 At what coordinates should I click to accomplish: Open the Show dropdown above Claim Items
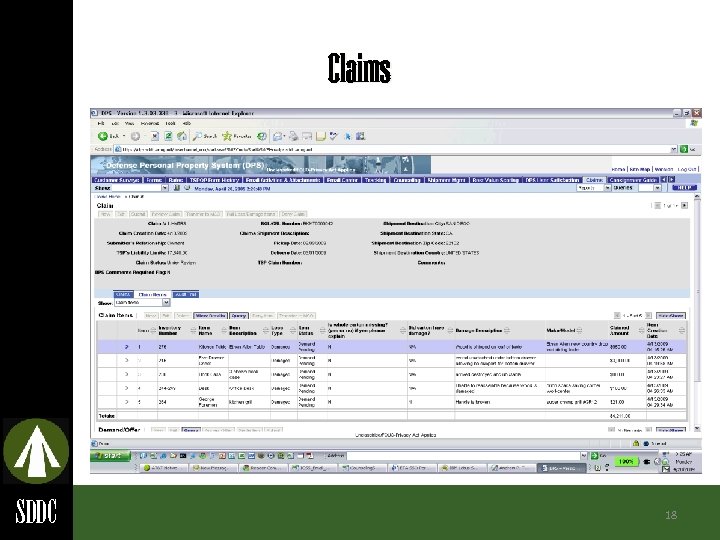coord(166,303)
